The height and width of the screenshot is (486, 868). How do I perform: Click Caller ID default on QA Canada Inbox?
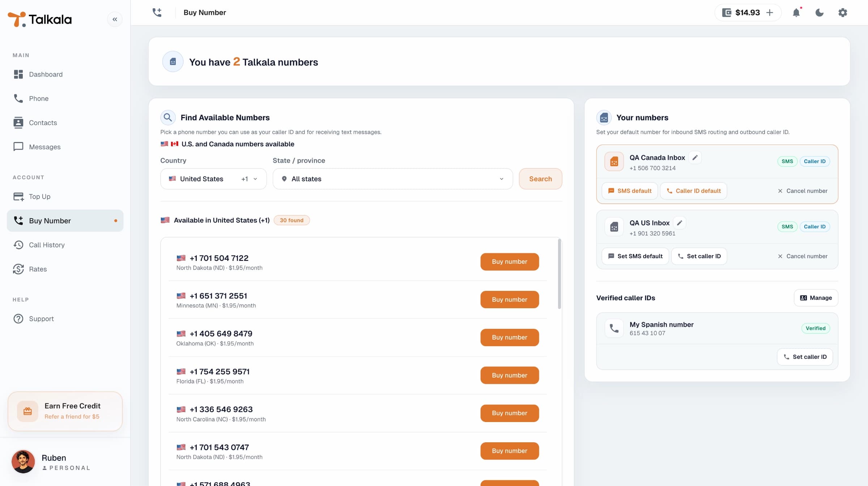[693, 191]
